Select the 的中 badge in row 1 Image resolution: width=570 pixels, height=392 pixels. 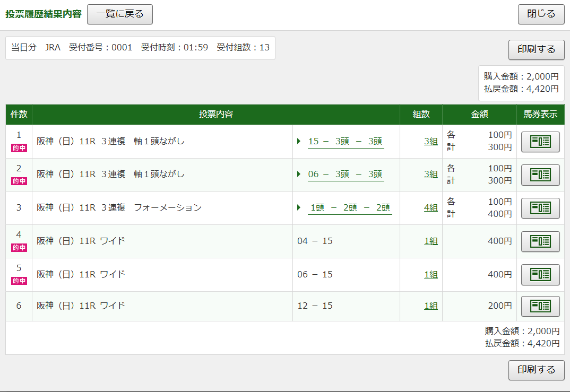click(x=19, y=148)
